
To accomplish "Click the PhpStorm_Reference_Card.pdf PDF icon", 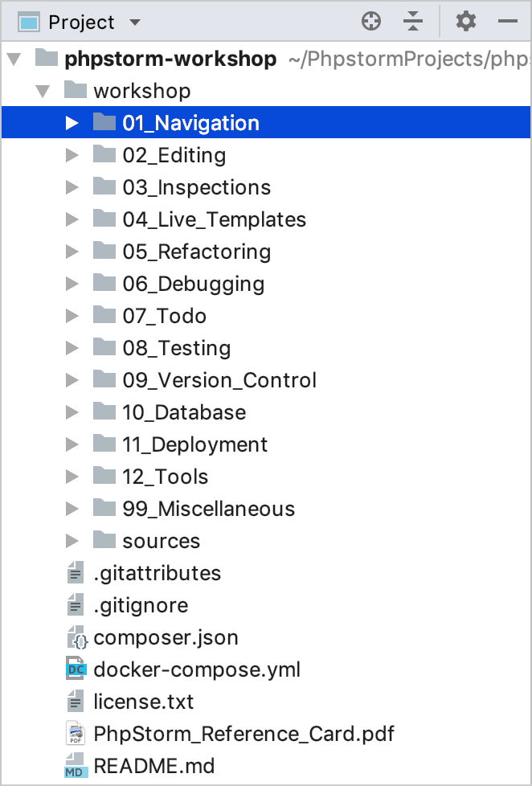I will (76, 734).
